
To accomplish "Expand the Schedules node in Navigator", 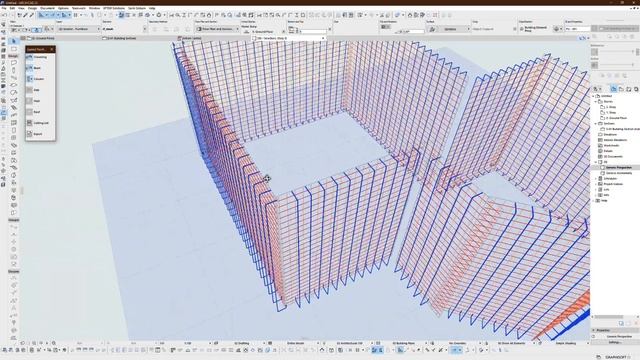I will tap(596, 178).
